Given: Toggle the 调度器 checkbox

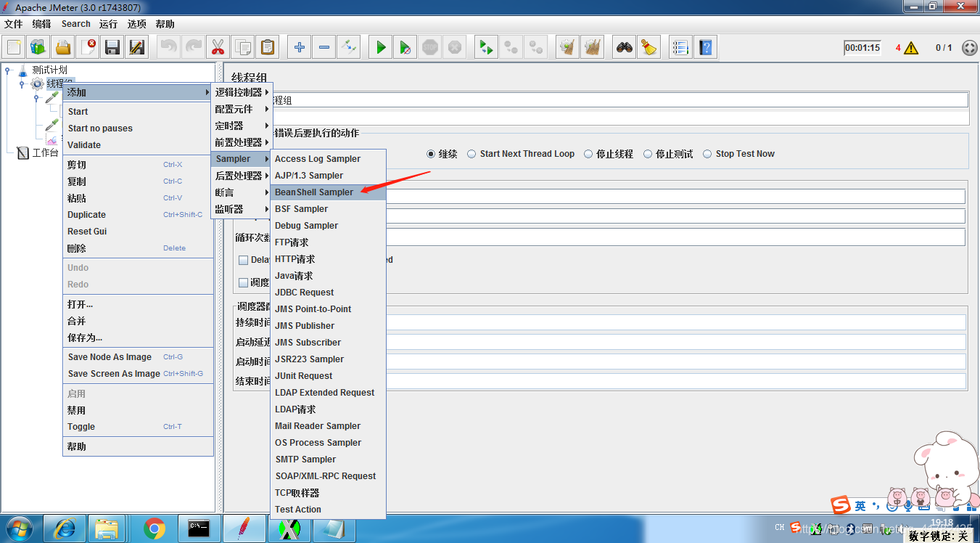Looking at the screenshot, I should pyautogui.click(x=244, y=282).
